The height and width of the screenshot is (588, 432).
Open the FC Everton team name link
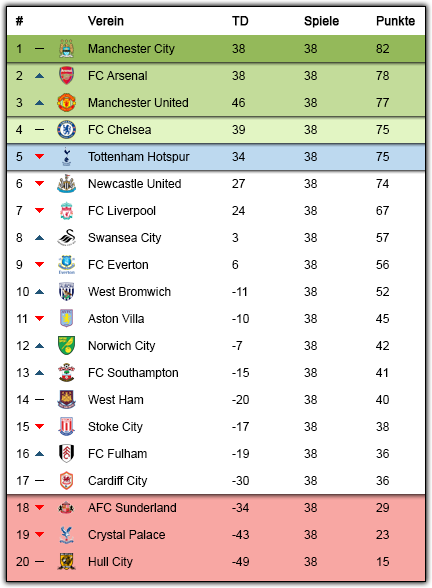(118, 265)
